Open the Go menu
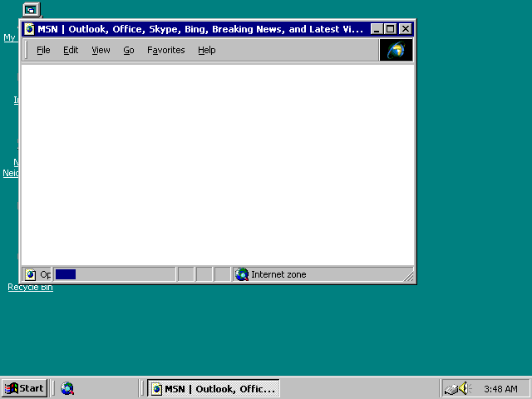Viewport: 532px width, 399px height. [x=129, y=50]
